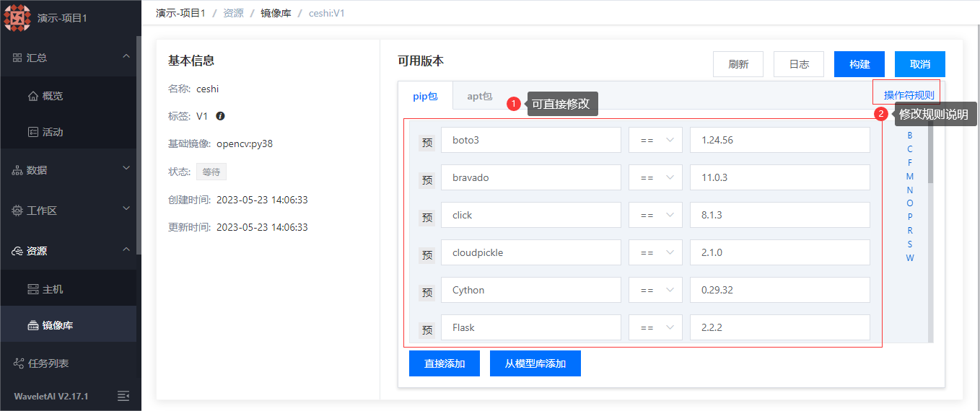Open operator dropdown for bravado

tap(655, 177)
